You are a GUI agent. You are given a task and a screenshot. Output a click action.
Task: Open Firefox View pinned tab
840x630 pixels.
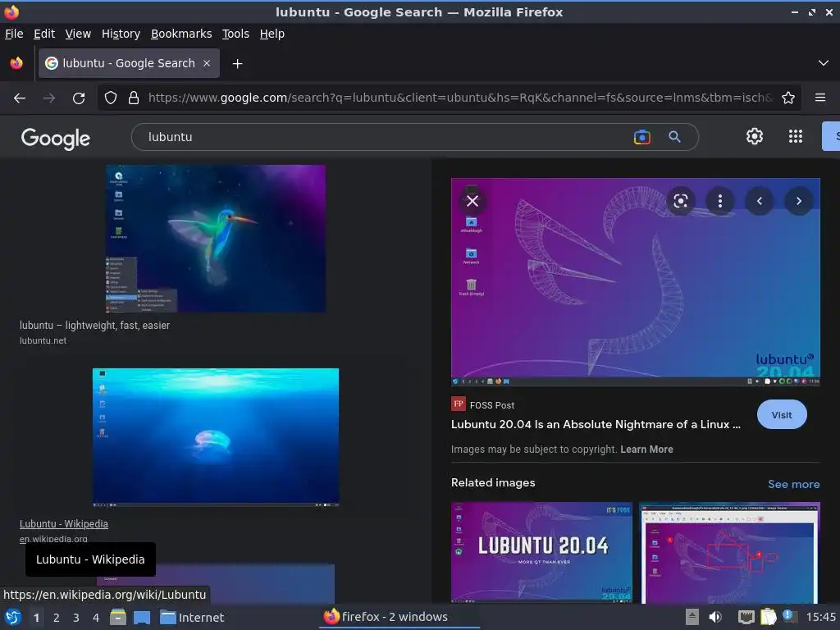coord(16,63)
